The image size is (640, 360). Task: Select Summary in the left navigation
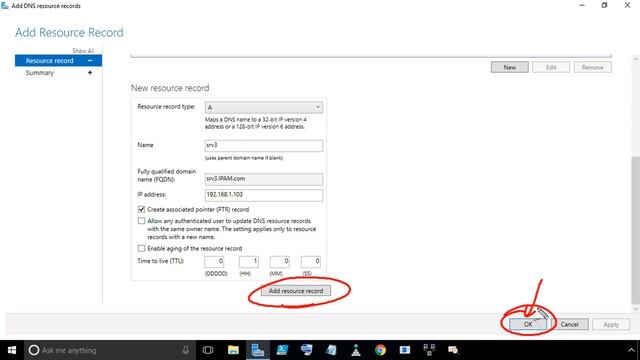point(40,73)
